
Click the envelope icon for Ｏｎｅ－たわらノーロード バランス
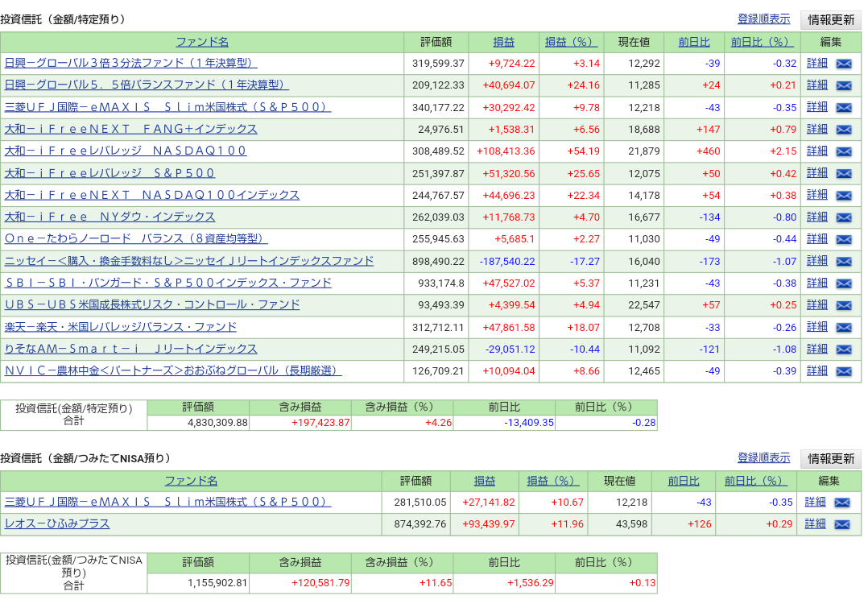(844, 239)
